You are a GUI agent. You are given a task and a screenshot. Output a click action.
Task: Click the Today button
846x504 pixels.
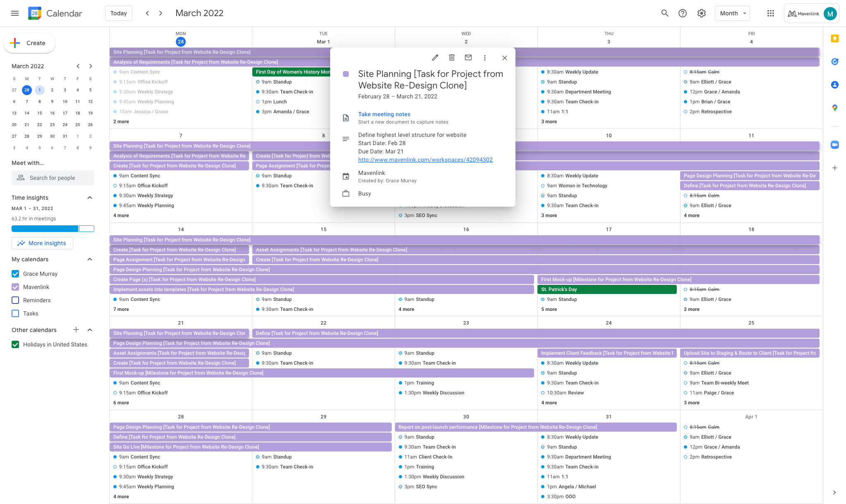click(x=118, y=13)
